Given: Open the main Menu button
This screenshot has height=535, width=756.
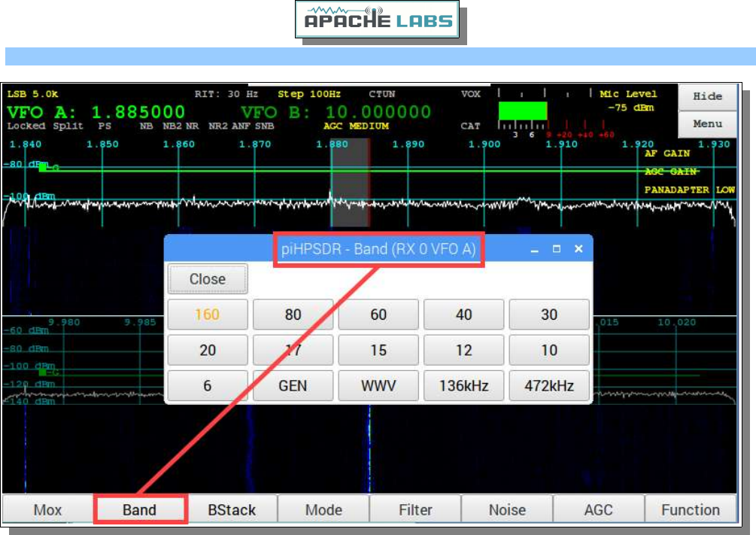Looking at the screenshot, I should click(x=707, y=124).
